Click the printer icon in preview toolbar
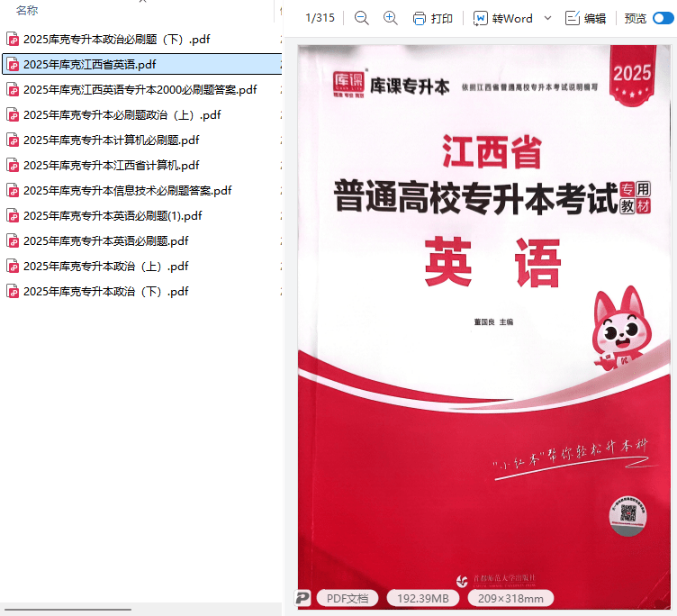The height and width of the screenshot is (616, 677). [x=420, y=19]
